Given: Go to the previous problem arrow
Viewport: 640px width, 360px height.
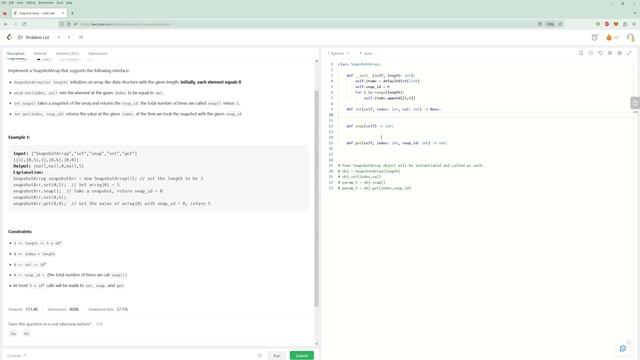Looking at the screenshot, I should click(x=59, y=37).
